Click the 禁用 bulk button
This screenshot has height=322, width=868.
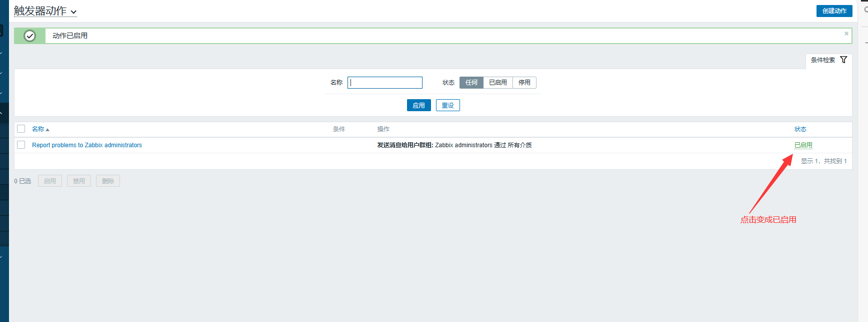[79, 181]
